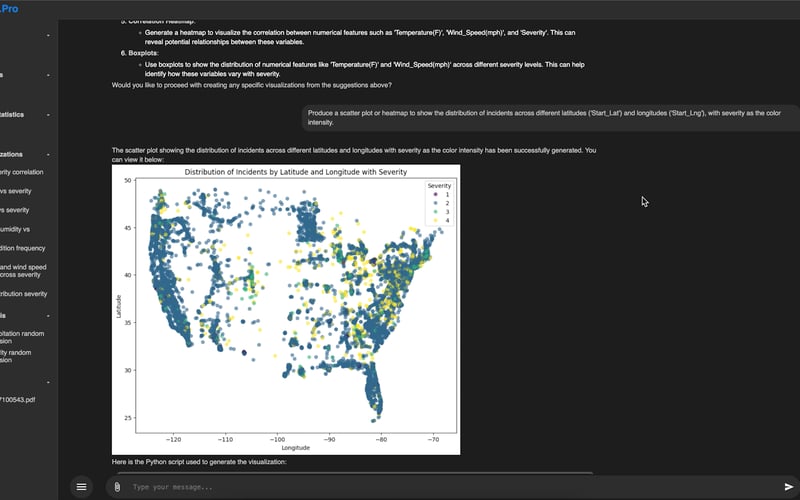
Task: Collapse the topmost sidebar section
Action: click(x=48, y=36)
